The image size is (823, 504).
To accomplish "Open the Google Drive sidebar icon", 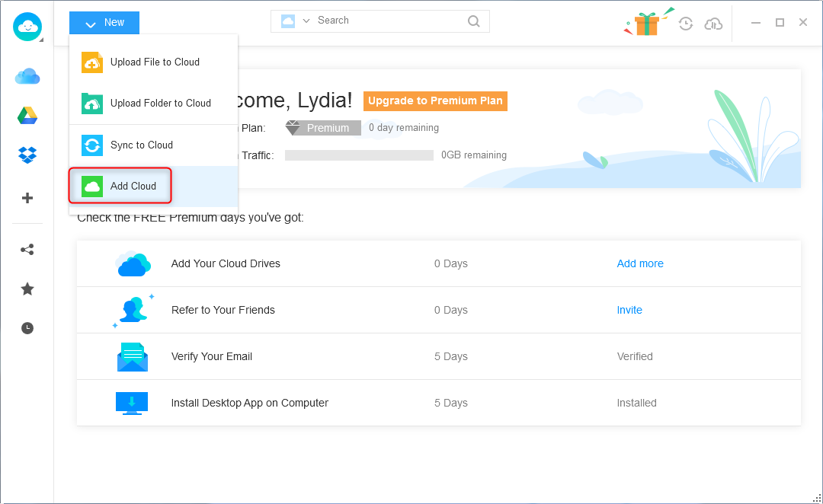I will tap(27, 116).
